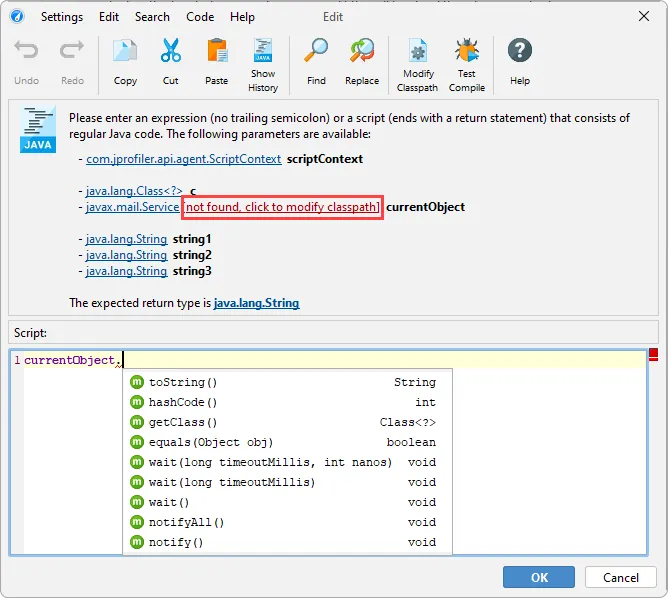Select getClass() completion suggestion
The image size is (668, 598).
pyautogui.click(x=288, y=422)
